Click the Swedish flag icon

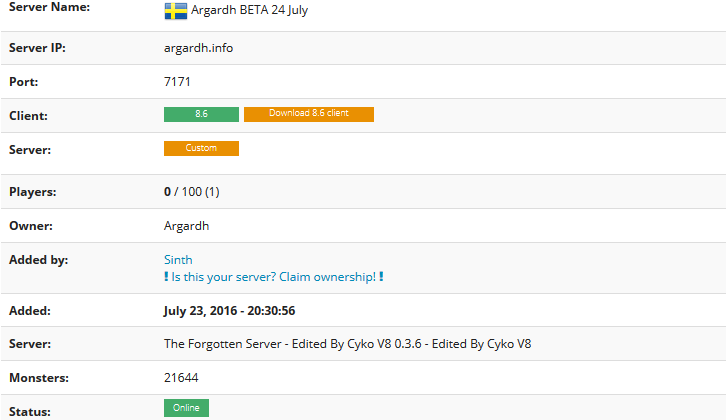pyautogui.click(x=175, y=11)
